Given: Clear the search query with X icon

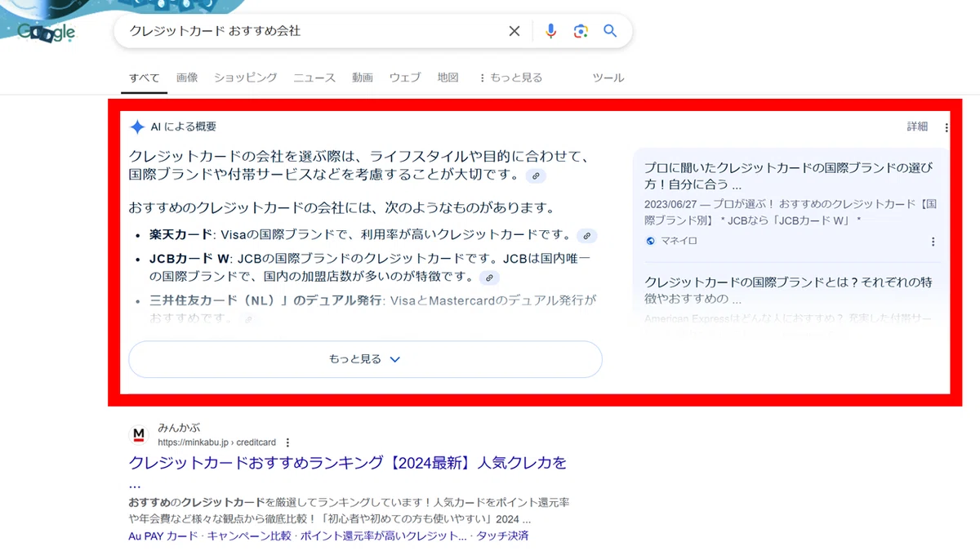Looking at the screenshot, I should click(514, 31).
